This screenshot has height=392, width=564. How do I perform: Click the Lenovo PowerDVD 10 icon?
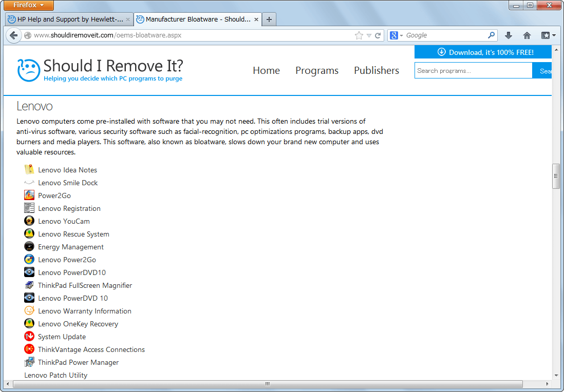pos(29,298)
